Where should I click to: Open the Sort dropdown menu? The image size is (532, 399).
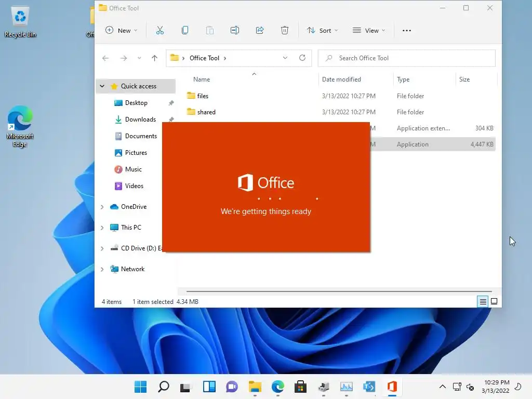(x=322, y=31)
